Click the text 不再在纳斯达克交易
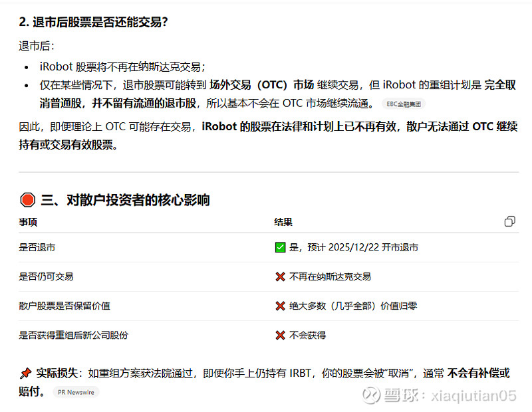 (330, 276)
